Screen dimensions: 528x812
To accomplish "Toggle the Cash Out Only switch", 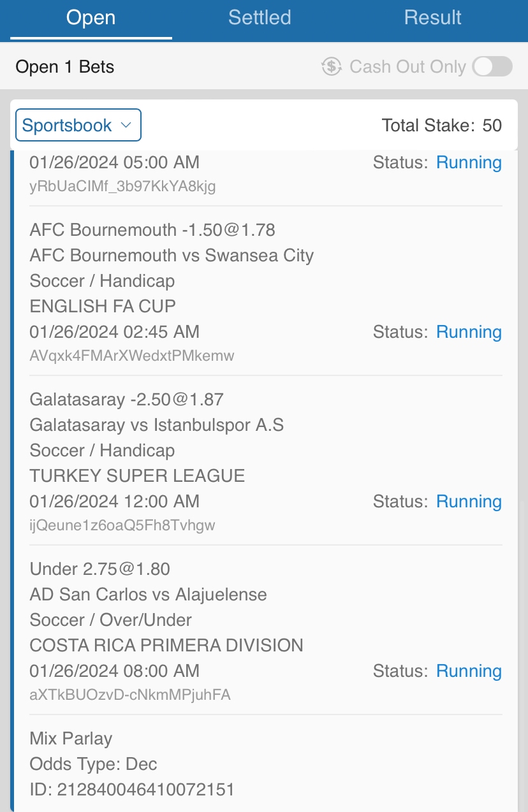I will [492, 66].
